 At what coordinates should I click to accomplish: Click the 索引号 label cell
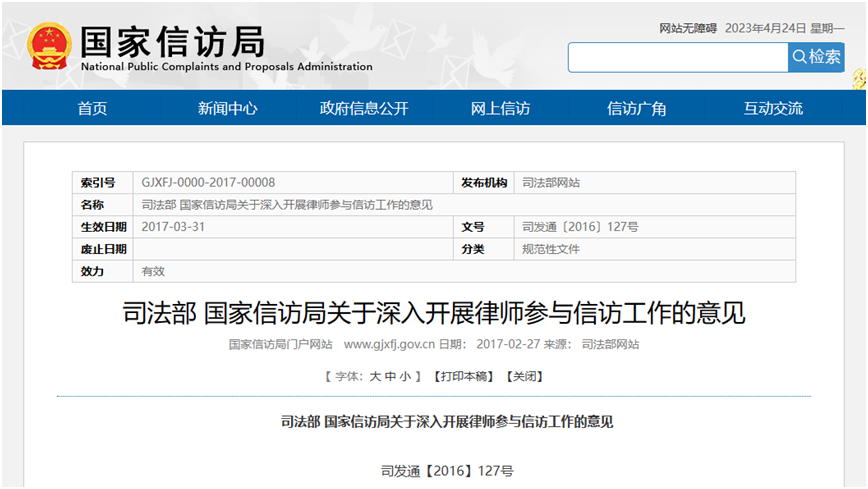point(102,183)
